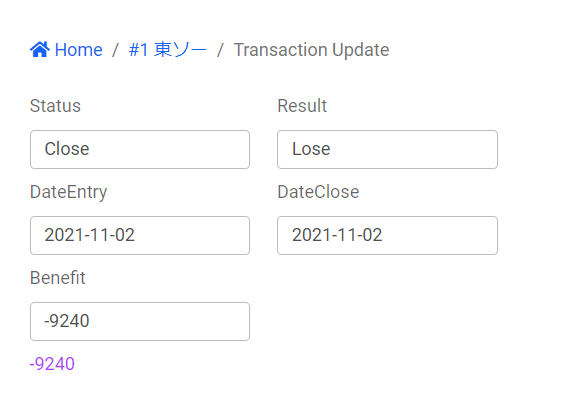Click the house icon in the breadcrumb

[x=40, y=49]
